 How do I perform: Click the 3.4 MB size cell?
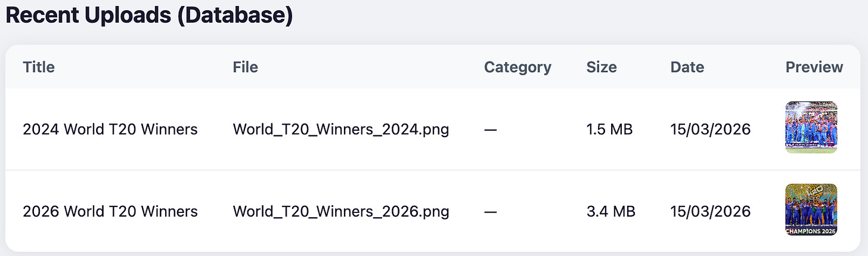tap(611, 211)
